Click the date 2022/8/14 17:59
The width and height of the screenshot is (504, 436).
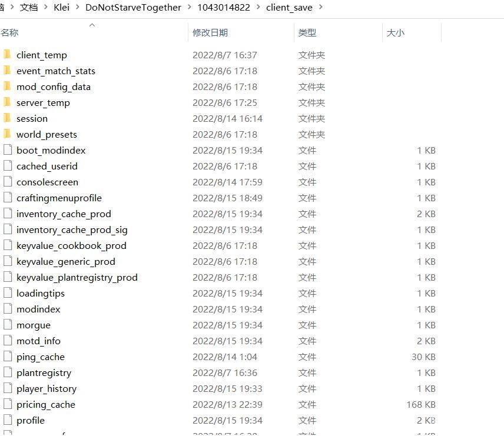[x=227, y=182]
